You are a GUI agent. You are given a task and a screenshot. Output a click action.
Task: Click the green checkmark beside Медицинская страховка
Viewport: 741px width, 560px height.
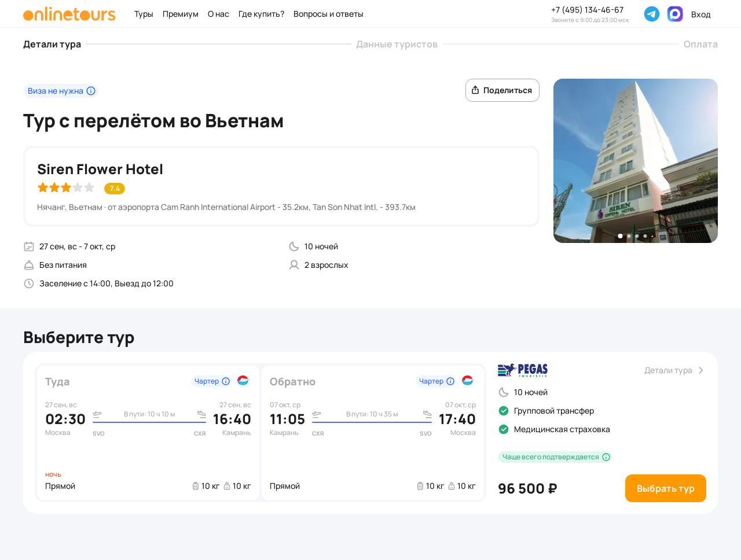(504, 429)
